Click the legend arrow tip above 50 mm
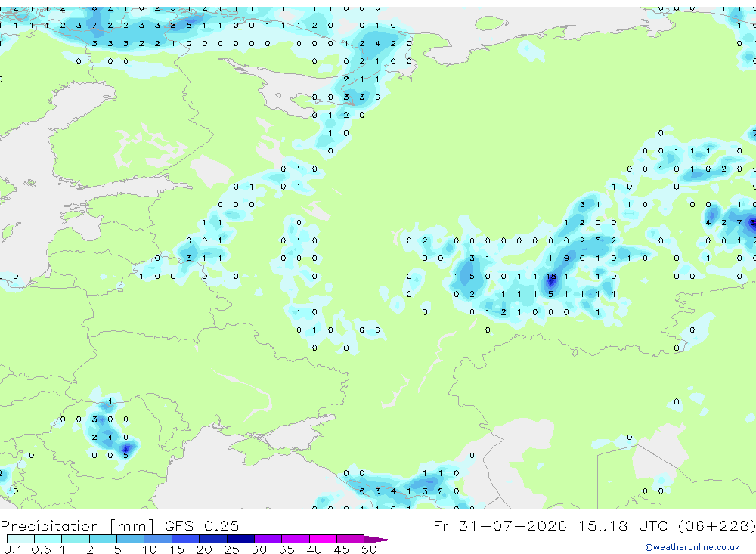756x554 pixels. click(x=379, y=540)
